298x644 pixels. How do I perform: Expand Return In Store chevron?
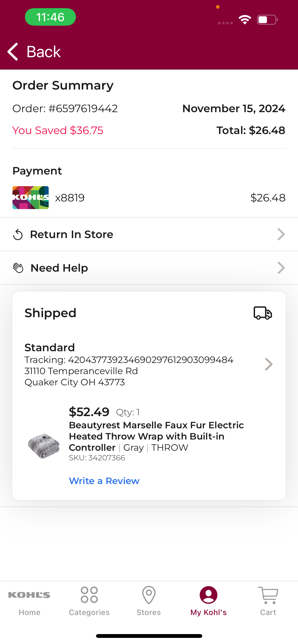pos(281,234)
